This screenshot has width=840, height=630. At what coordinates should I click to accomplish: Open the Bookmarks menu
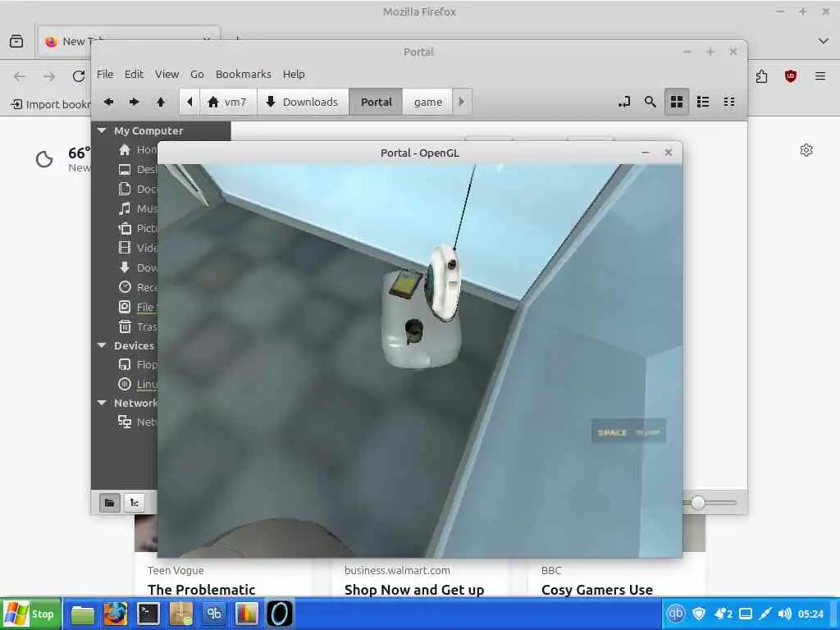[x=243, y=74]
